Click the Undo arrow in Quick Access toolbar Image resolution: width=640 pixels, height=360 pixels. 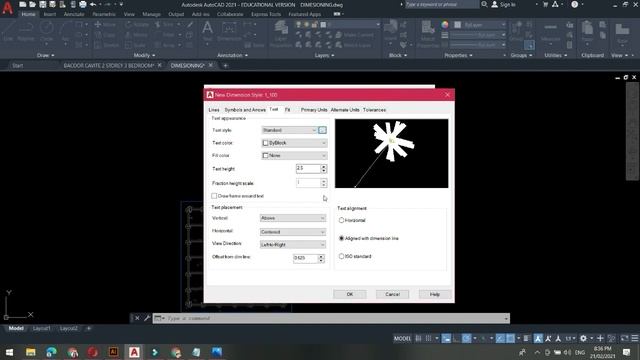coord(93,4)
